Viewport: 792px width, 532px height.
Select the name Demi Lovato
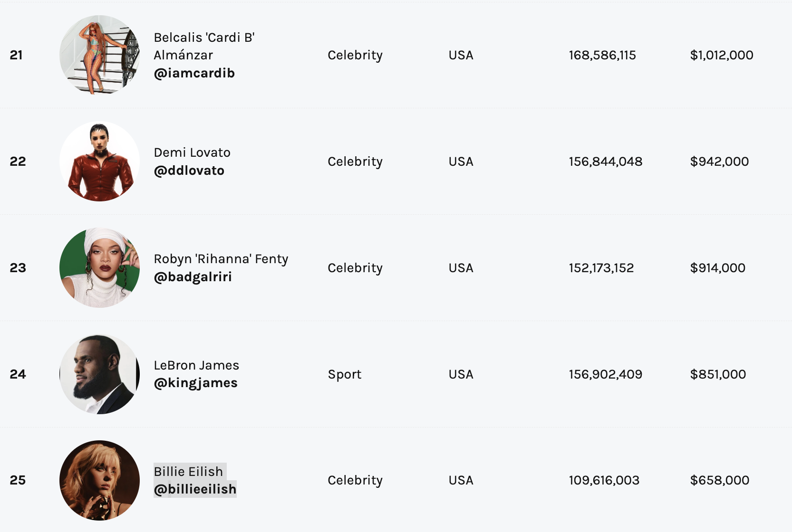tap(192, 152)
